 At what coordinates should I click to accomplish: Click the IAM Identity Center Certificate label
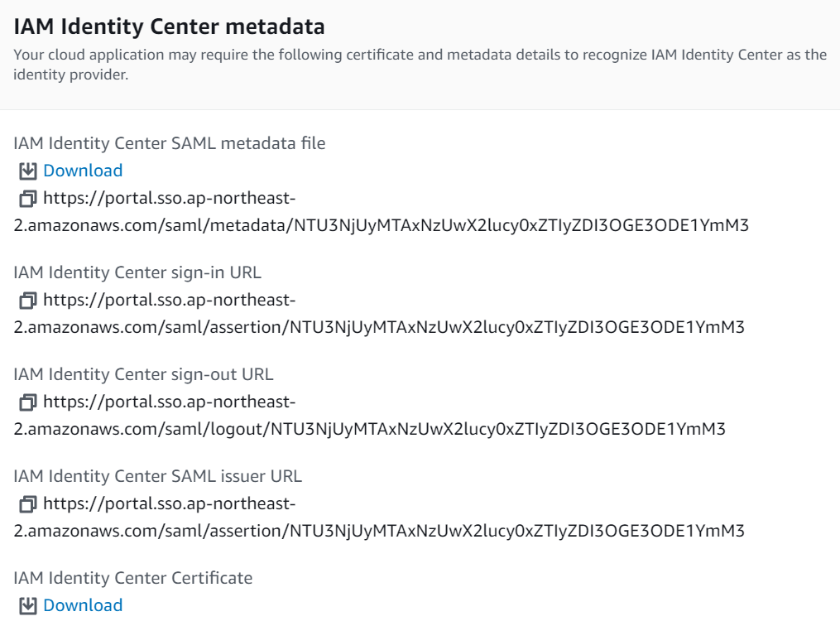pyautogui.click(x=133, y=578)
